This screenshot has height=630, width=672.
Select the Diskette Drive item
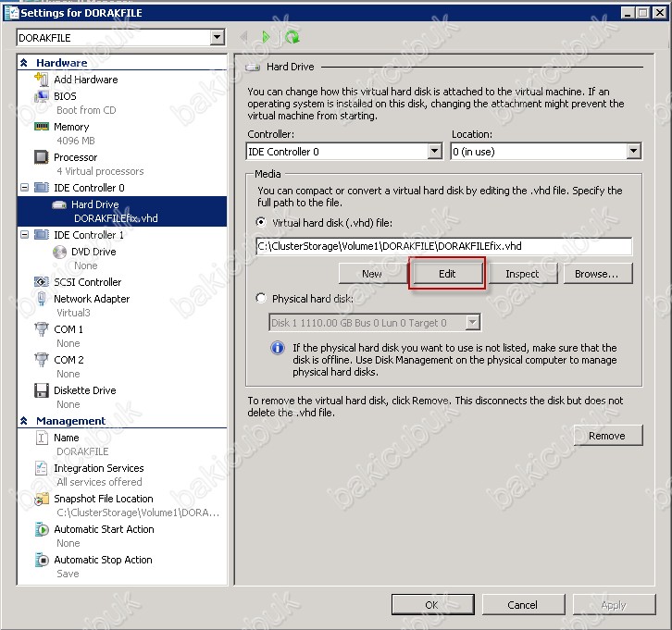tap(84, 390)
